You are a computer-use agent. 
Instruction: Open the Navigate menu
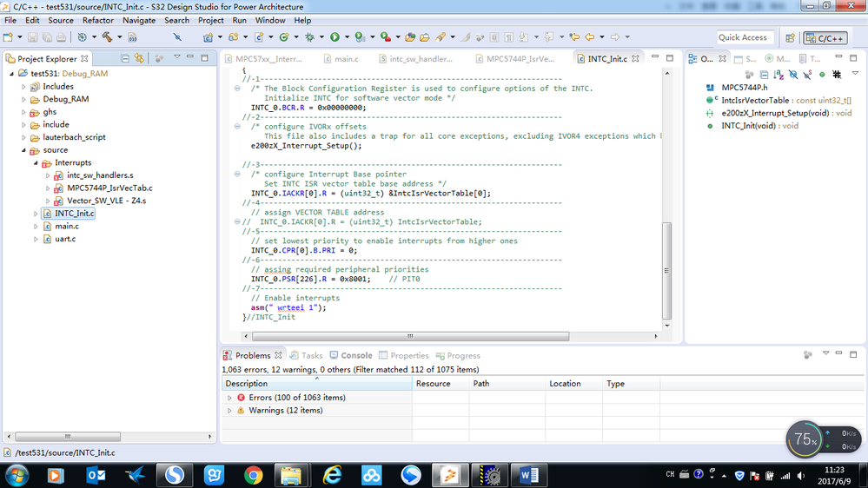click(139, 20)
